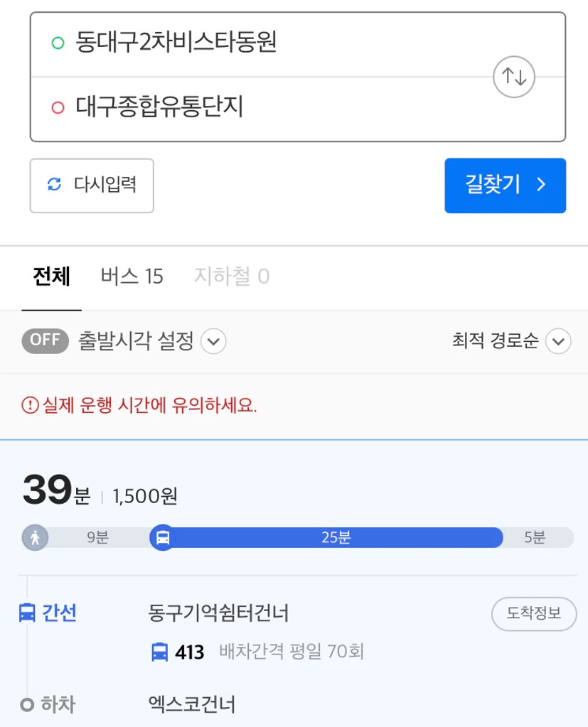Viewport: 588px width, 727px height.
Task: Click the 길찾기 button
Action: coord(505,185)
